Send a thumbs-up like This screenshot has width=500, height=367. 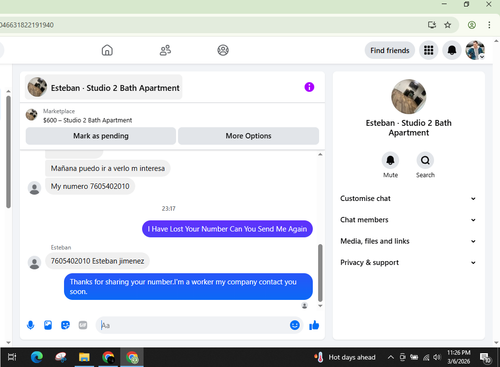point(314,325)
